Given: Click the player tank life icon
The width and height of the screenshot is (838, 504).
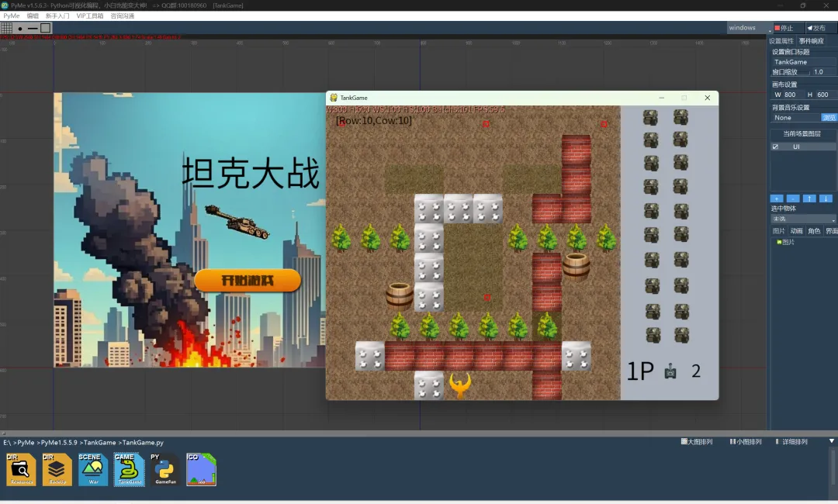Looking at the screenshot, I should click(670, 371).
